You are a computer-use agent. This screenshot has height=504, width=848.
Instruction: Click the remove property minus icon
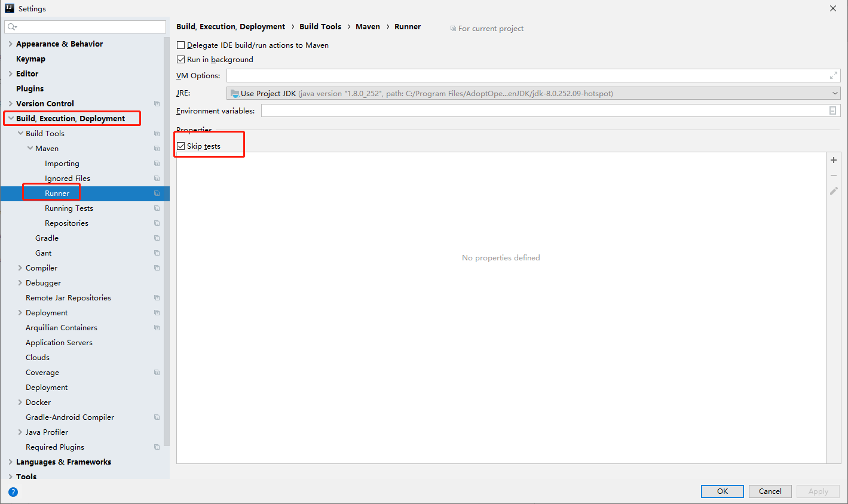(x=834, y=176)
